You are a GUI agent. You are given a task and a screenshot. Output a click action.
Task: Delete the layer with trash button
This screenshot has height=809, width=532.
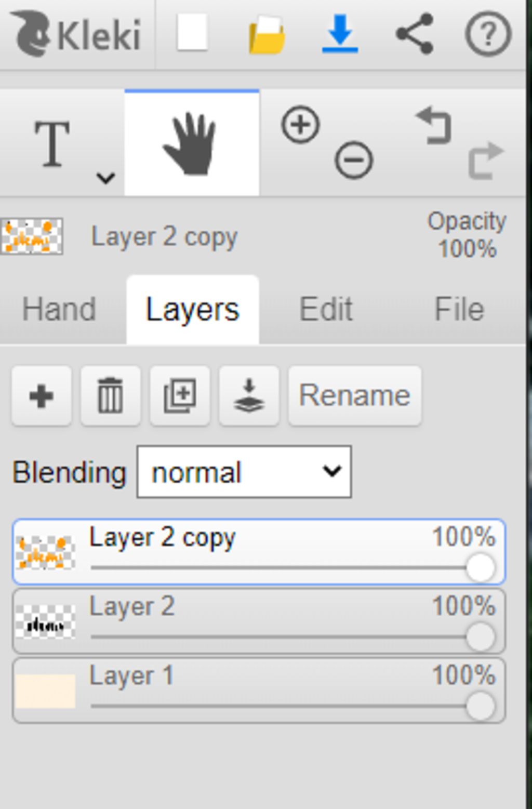coord(111,396)
